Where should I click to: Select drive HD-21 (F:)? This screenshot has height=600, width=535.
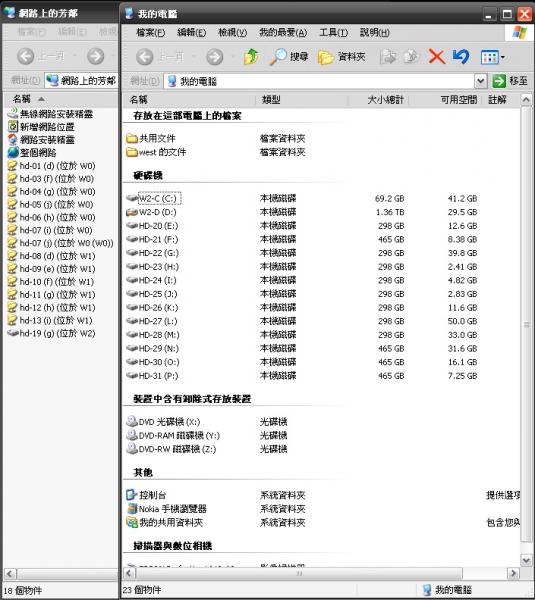pyautogui.click(x=152, y=240)
